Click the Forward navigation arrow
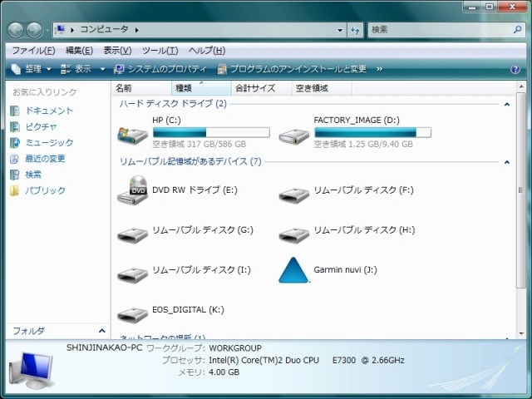532x399 pixels. pos(34,30)
